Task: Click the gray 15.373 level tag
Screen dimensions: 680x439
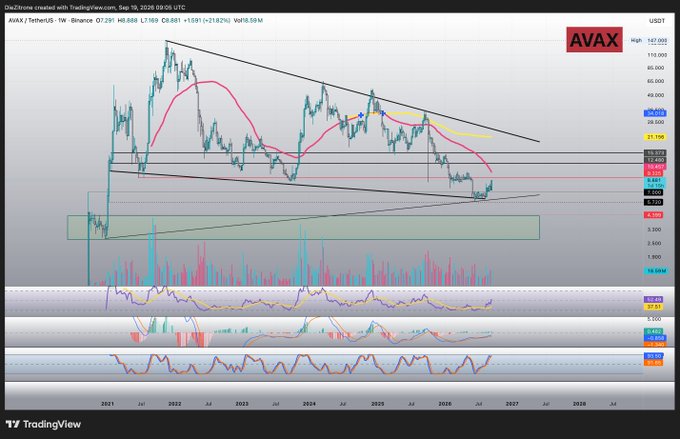Action: (655, 153)
